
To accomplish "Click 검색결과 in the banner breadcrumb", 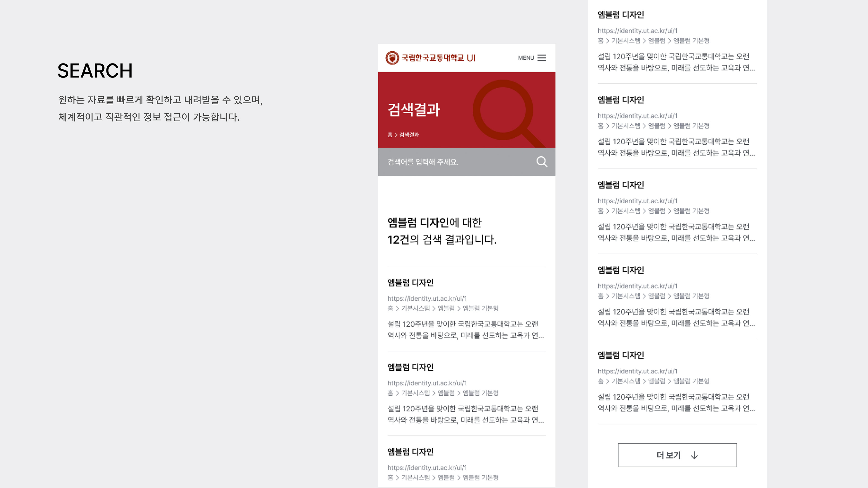I will click(409, 135).
